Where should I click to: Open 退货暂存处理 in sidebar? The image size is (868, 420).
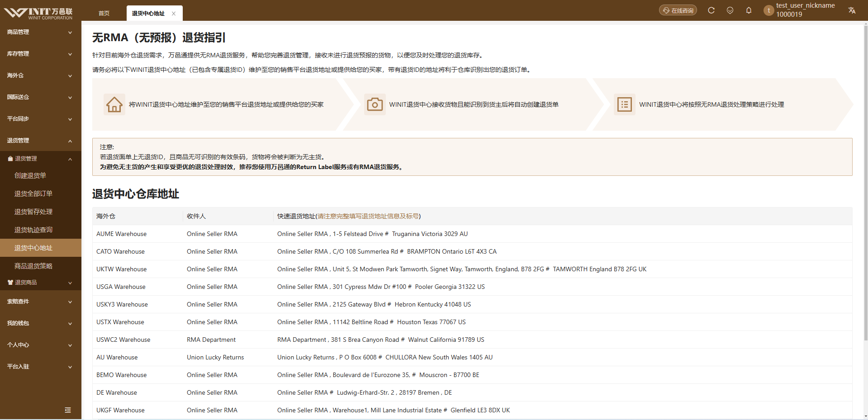41,212
